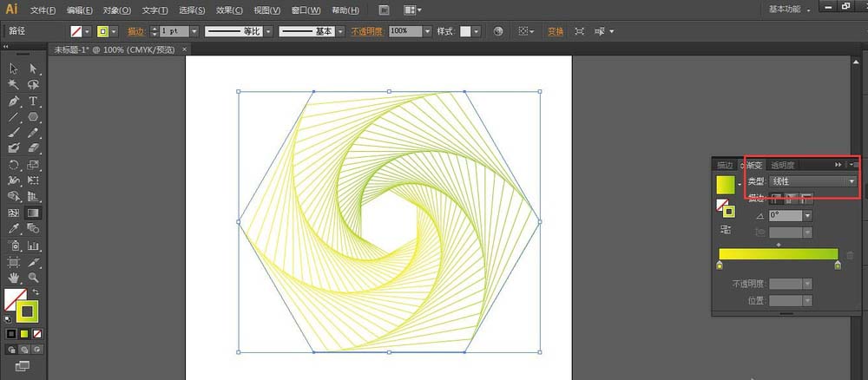
Task: Open the 编辑(E) menu
Action: 80,10
